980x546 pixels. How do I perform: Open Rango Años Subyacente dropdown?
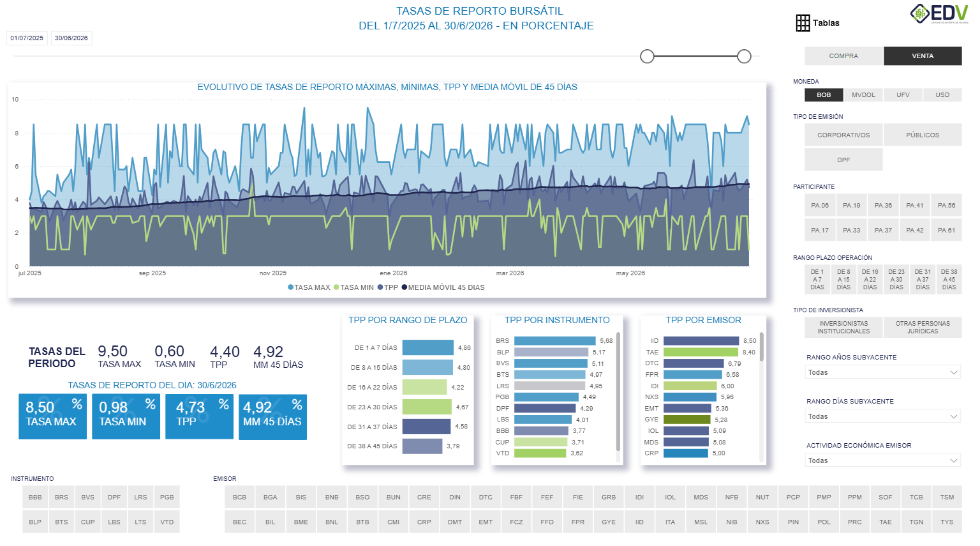point(883,372)
